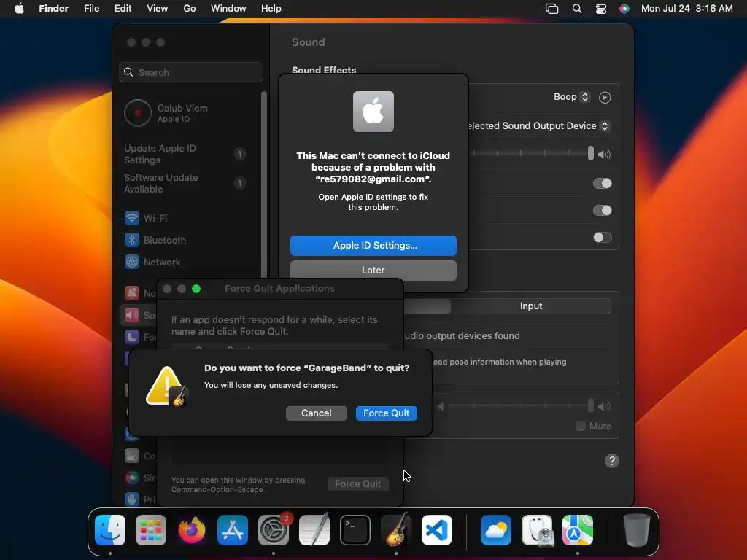Click the Settings Search field
The image size is (747, 560).
[190, 72]
